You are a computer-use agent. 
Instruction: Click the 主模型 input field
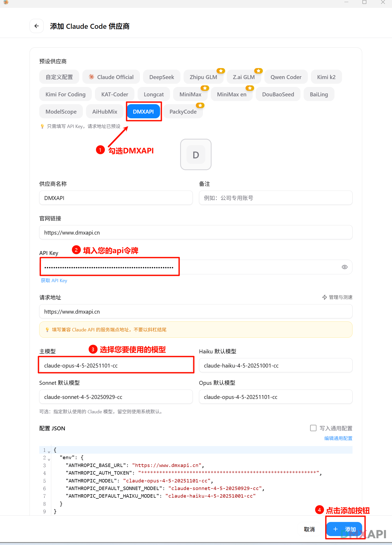click(116, 365)
